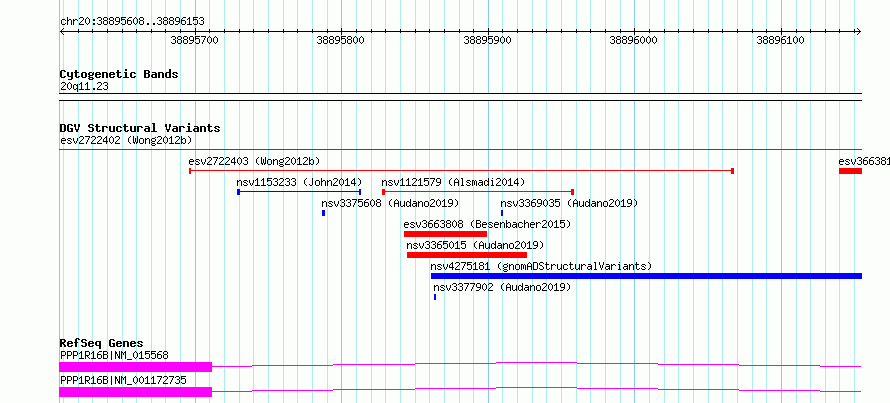Click the 38895900 ruler coordinate

tap(488, 41)
